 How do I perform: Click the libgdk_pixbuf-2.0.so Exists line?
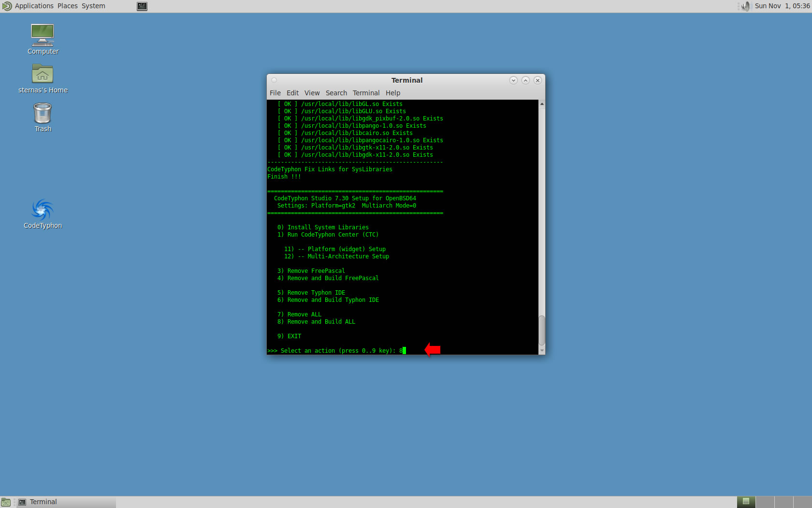click(360, 119)
